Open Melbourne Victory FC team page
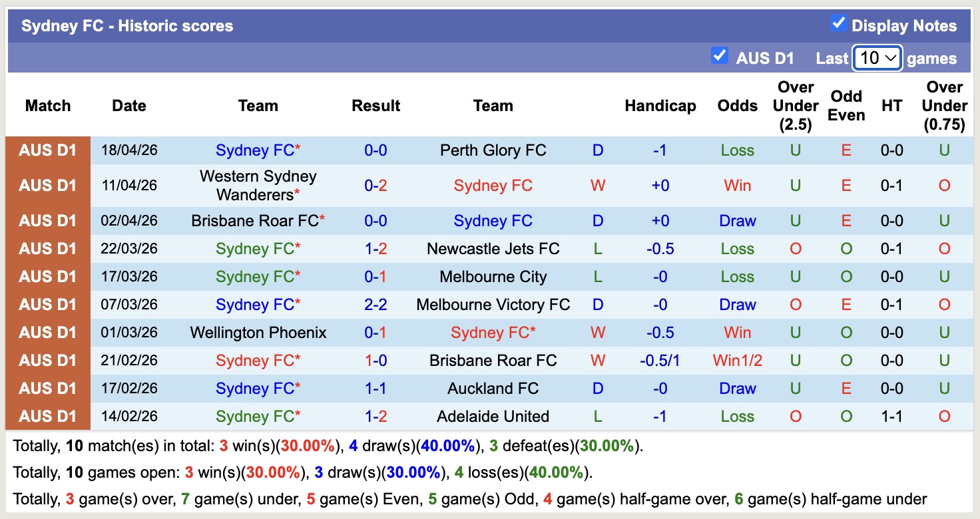The image size is (980, 519). click(x=493, y=305)
